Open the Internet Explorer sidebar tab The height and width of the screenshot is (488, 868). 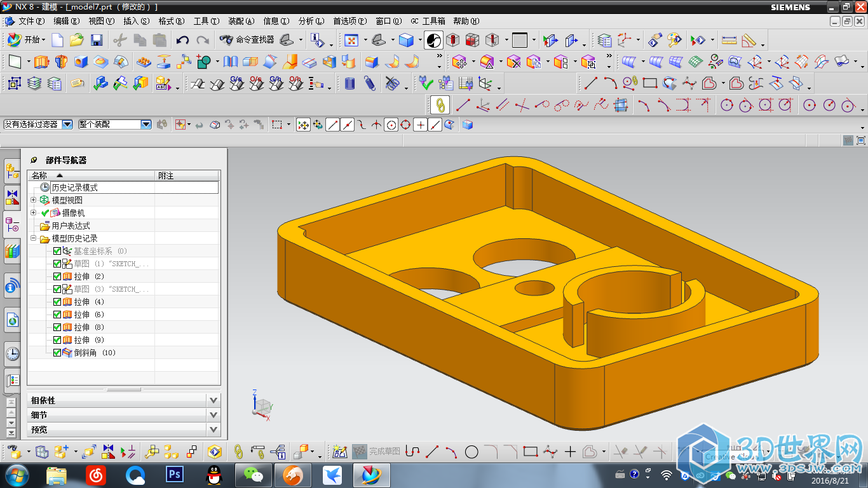12,320
